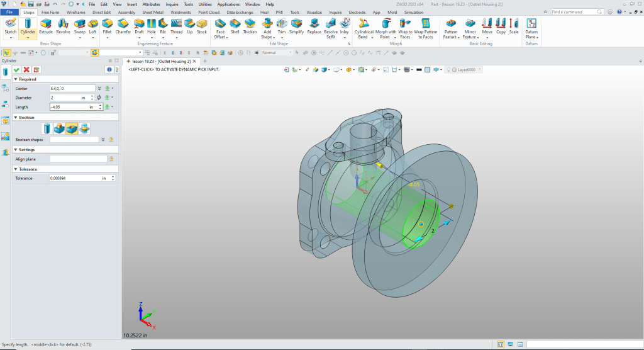Open the Datum Plane tool
The height and width of the screenshot is (350, 644).
pyautogui.click(x=531, y=26)
